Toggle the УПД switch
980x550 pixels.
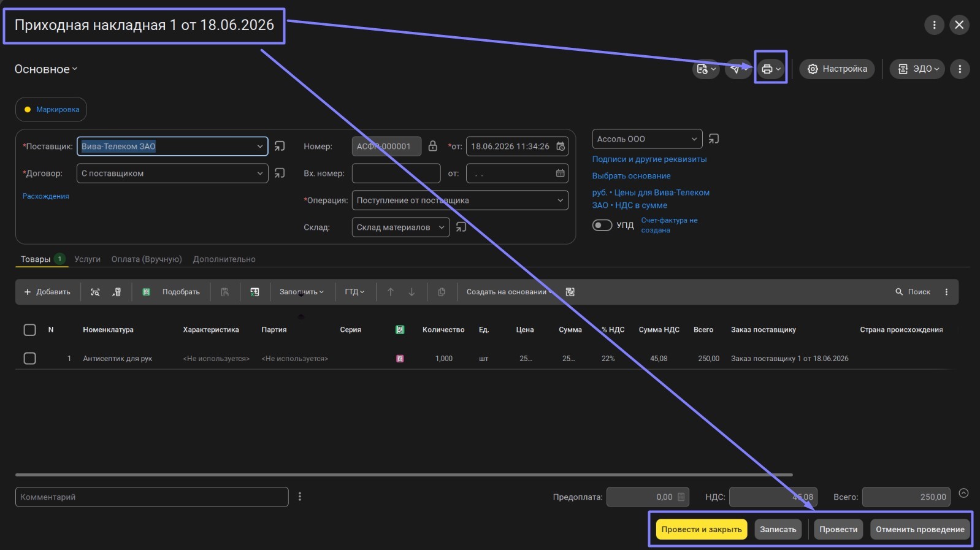[602, 225]
